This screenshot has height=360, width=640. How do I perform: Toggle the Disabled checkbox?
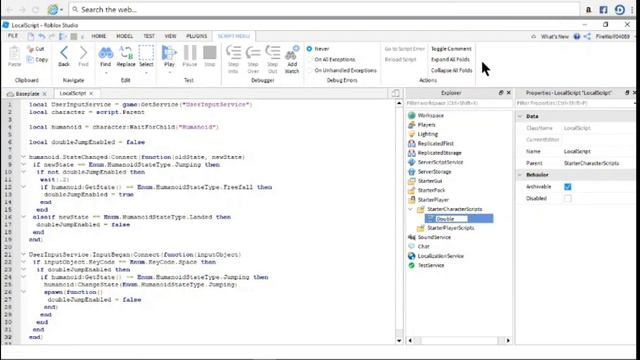point(568,198)
